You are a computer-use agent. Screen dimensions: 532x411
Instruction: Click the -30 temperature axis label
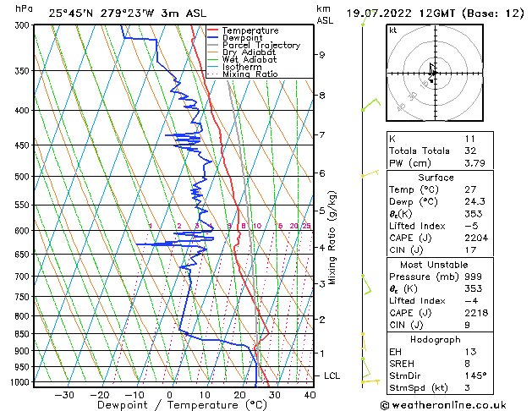click(x=64, y=395)
